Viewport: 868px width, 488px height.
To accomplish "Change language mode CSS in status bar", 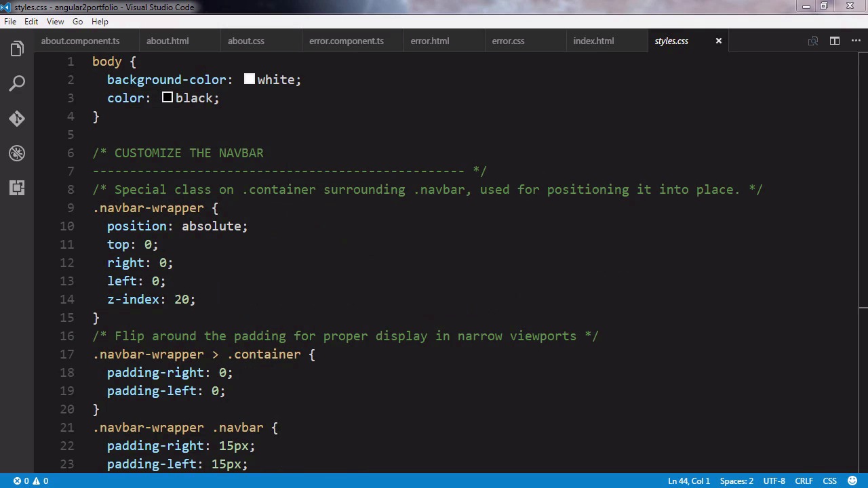I will 829,481.
